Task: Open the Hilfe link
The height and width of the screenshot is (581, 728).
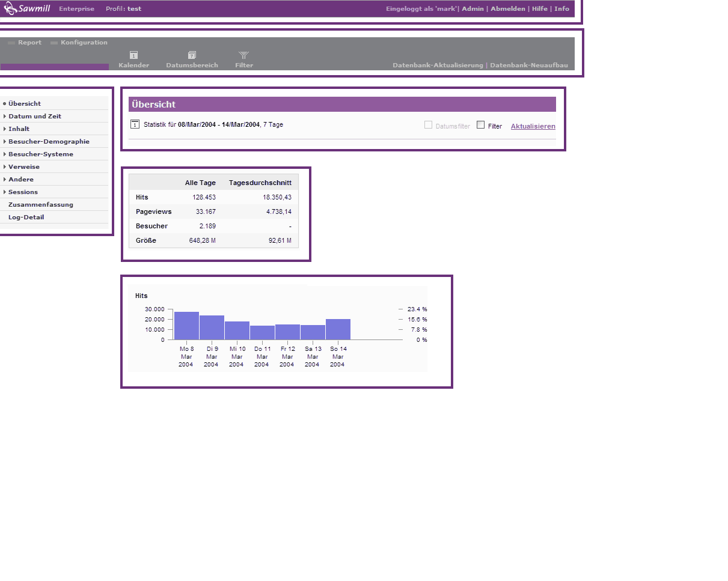Action: click(x=539, y=9)
